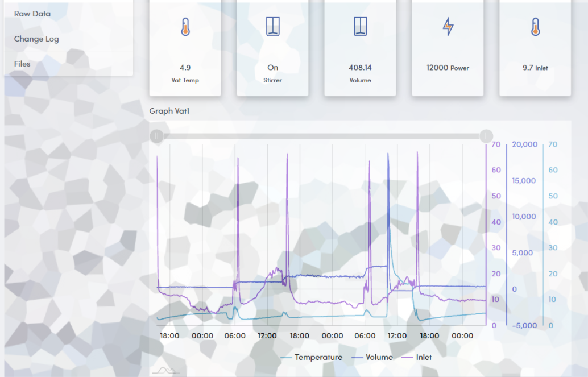Click the left handle of graph range slider
Viewport: 588px width, 377px height.
[158, 136]
